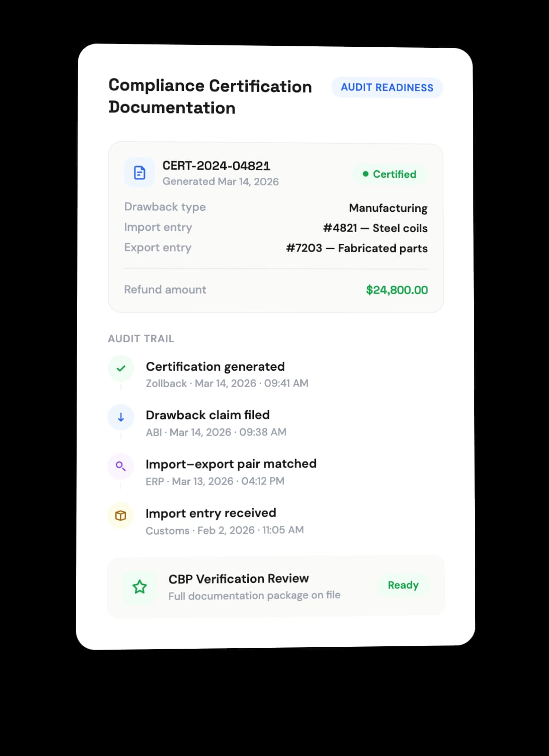549x756 pixels.
Task: Open export entry #7203 Fabricated parts
Action: [356, 248]
